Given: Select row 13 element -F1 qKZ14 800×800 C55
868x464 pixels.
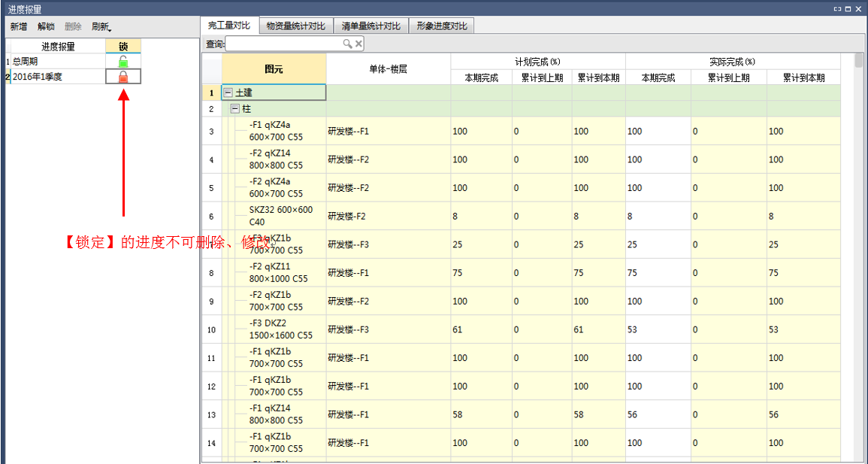Looking at the screenshot, I should [275, 414].
